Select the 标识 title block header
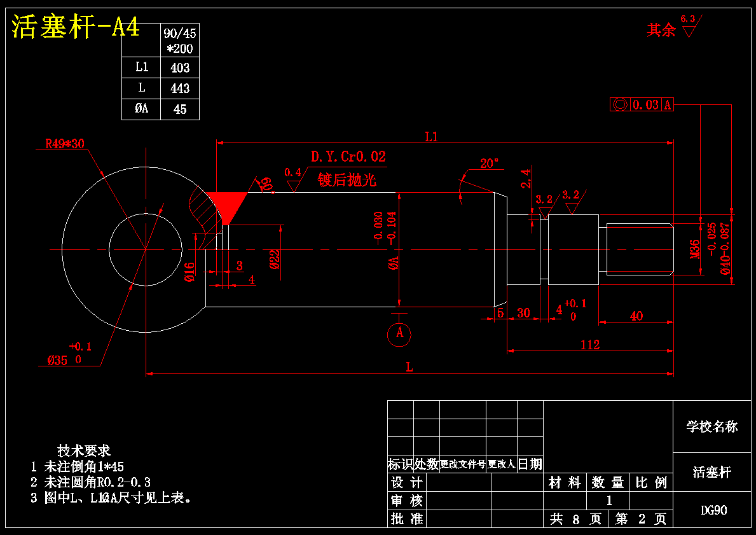This screenshot has height=535, width=756. pos(401,464)
